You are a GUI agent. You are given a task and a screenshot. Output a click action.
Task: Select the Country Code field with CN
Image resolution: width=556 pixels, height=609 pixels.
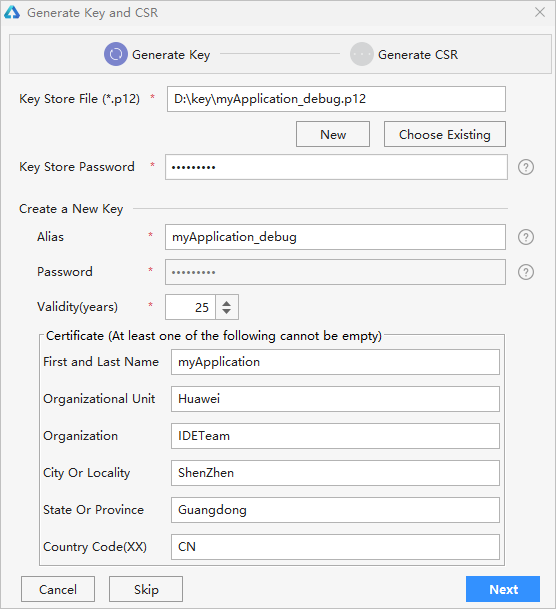click(335, 547)
